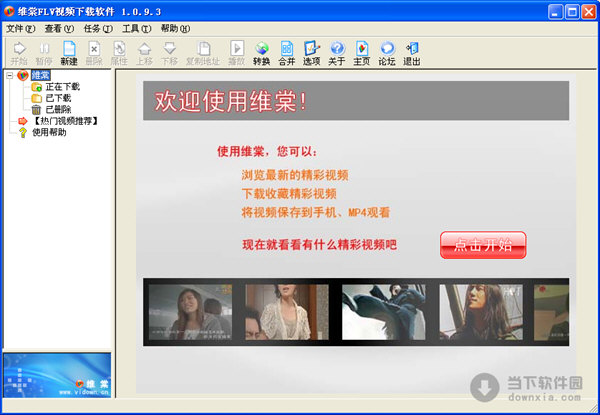Screen dimensions: 600x415
Task: Click 浏览最新的精彩视频 text
Action: point(295,175)
